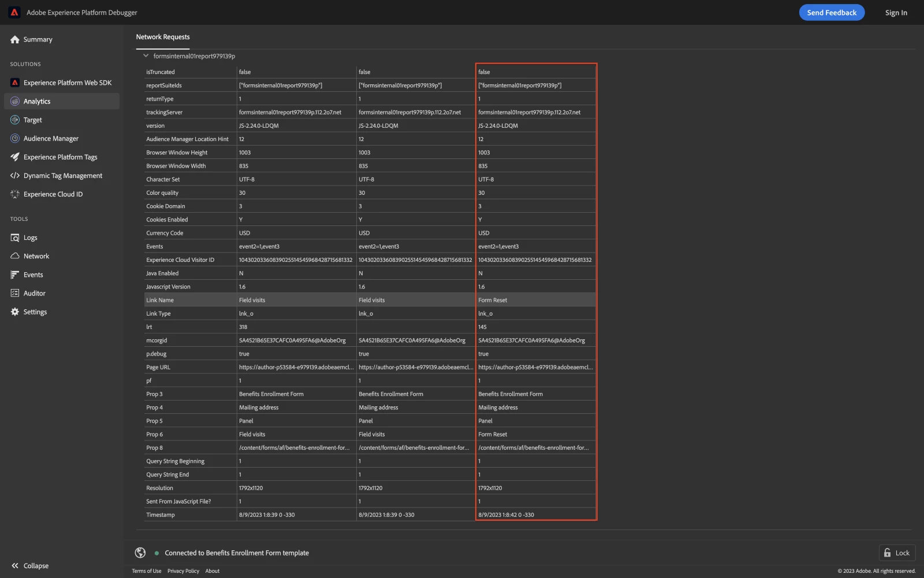Select the Timestamp 8/9/2023 1:8:42 0 -330 cell
The width and height of the screenshot is (924, 578).
click(506, 515)
